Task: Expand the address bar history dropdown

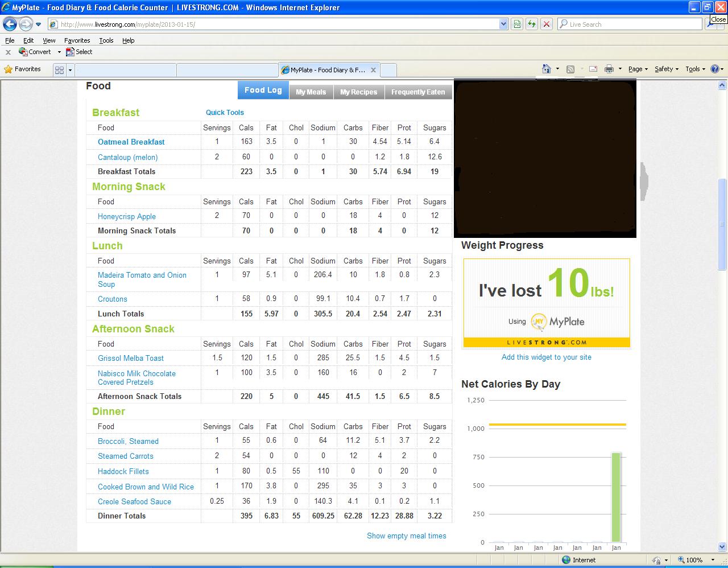Action: tap(503, 24)
